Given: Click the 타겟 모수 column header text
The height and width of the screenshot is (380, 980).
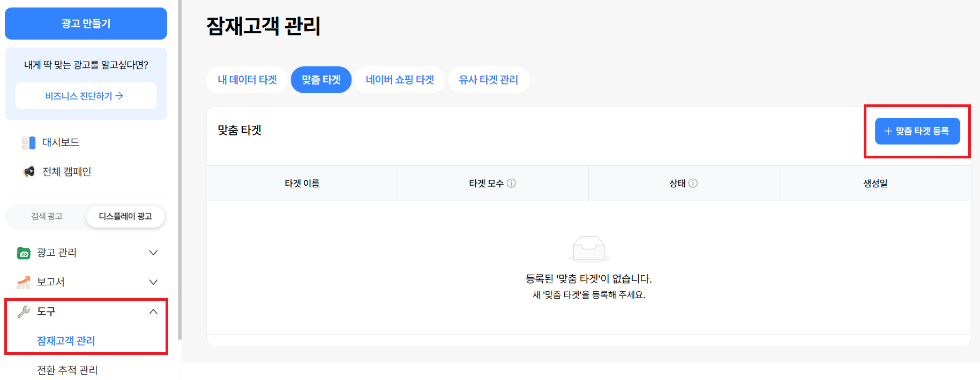Looking at the screenshot, I should (486, 184).
